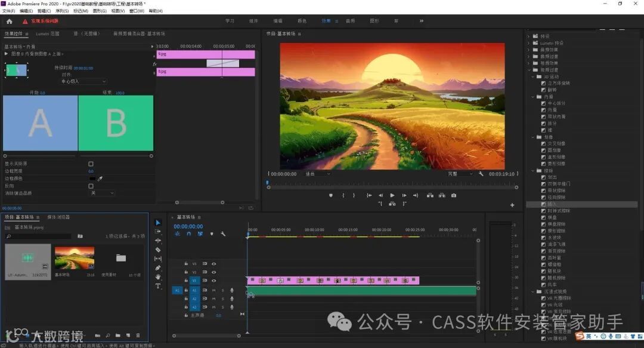This screenshot has height=348, width=644.
Task: Open the program monitor wrench settings
Action: click(x=481, y=174)
